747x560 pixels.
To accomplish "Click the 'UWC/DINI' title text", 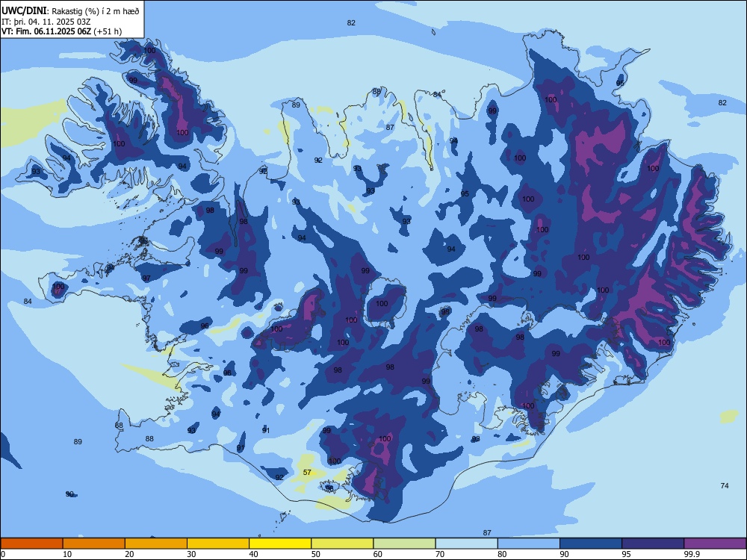I will (x=24, y=11).
